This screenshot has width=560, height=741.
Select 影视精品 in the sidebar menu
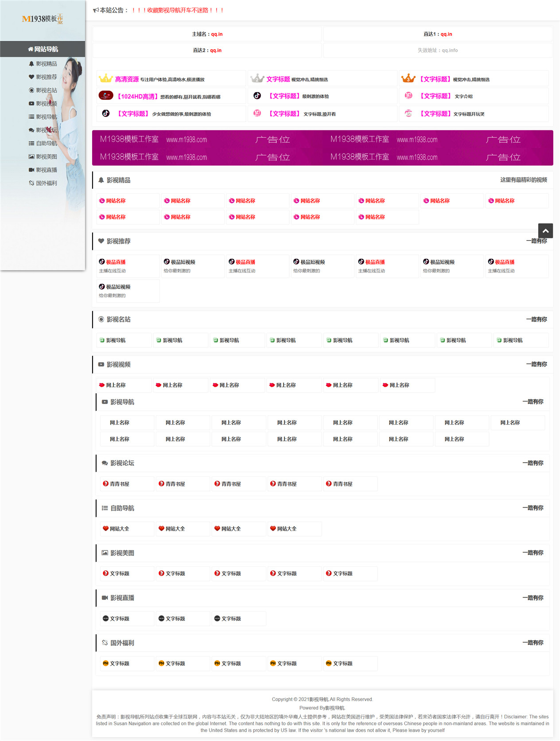[x=43, y=64]
